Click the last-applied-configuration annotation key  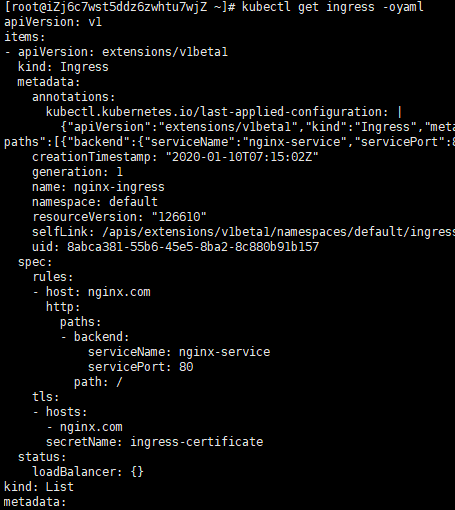coord(217,112)
